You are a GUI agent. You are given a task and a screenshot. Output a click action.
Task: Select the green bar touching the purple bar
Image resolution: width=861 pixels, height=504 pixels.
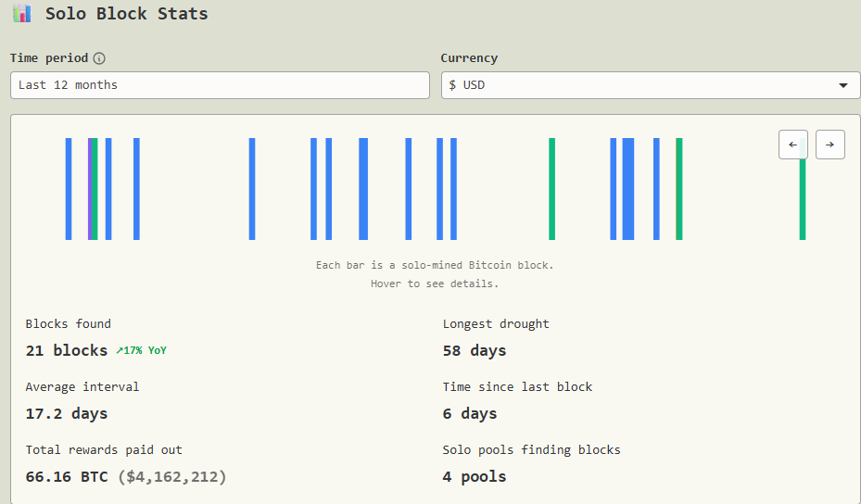click(x=95, y=189)
